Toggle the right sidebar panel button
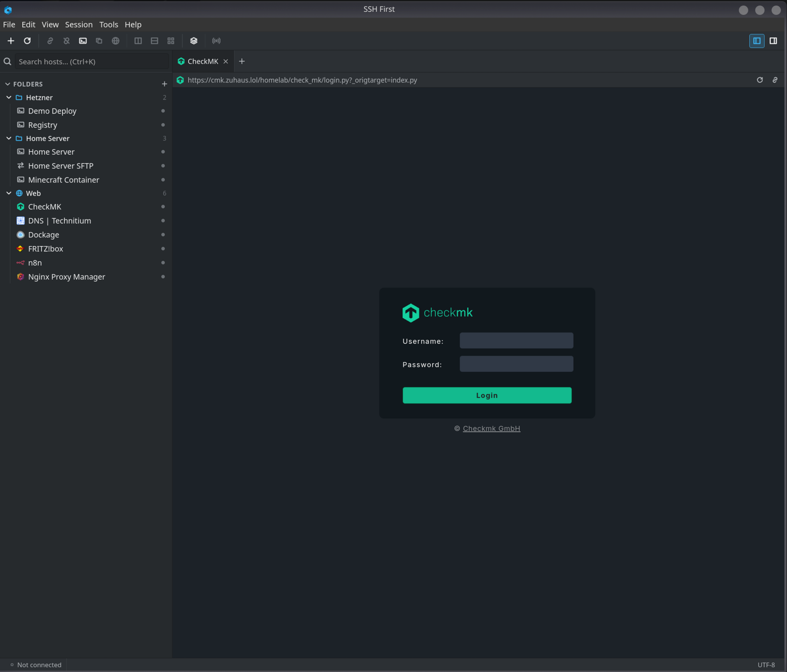The height and width of the screenshot is (672, 787). coord(773,41)
